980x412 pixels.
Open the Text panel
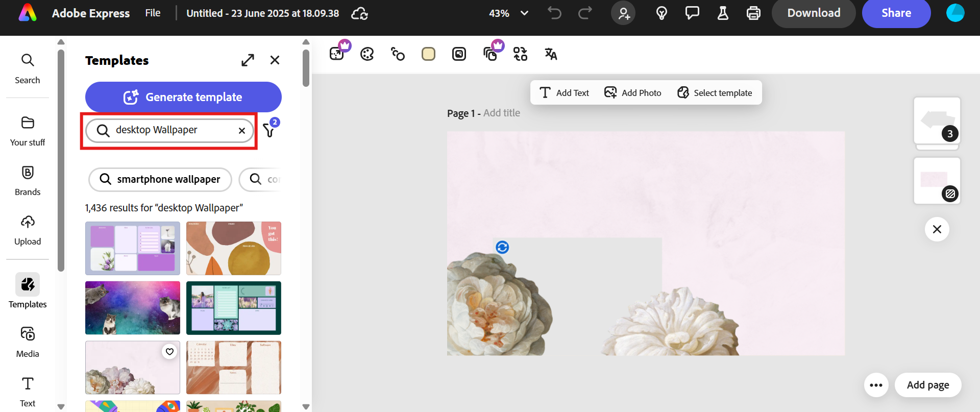[28, 392]
